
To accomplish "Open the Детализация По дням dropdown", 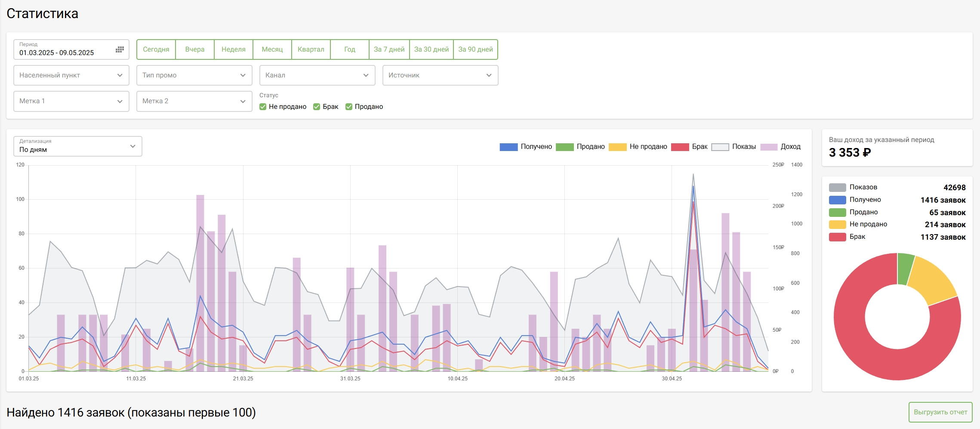I will pyautogui.click(x=78, y=146).
